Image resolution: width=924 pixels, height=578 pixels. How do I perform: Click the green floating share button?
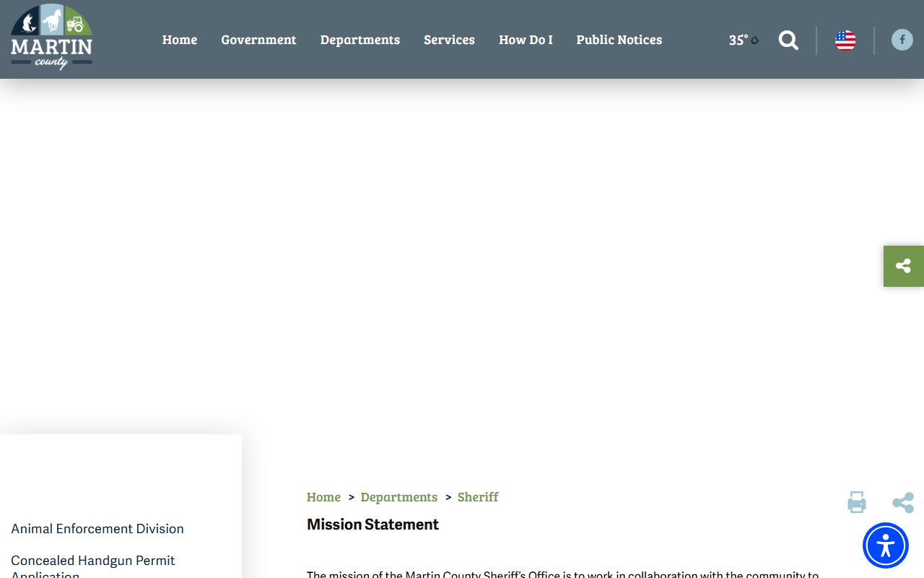click(x=904, y=266)
